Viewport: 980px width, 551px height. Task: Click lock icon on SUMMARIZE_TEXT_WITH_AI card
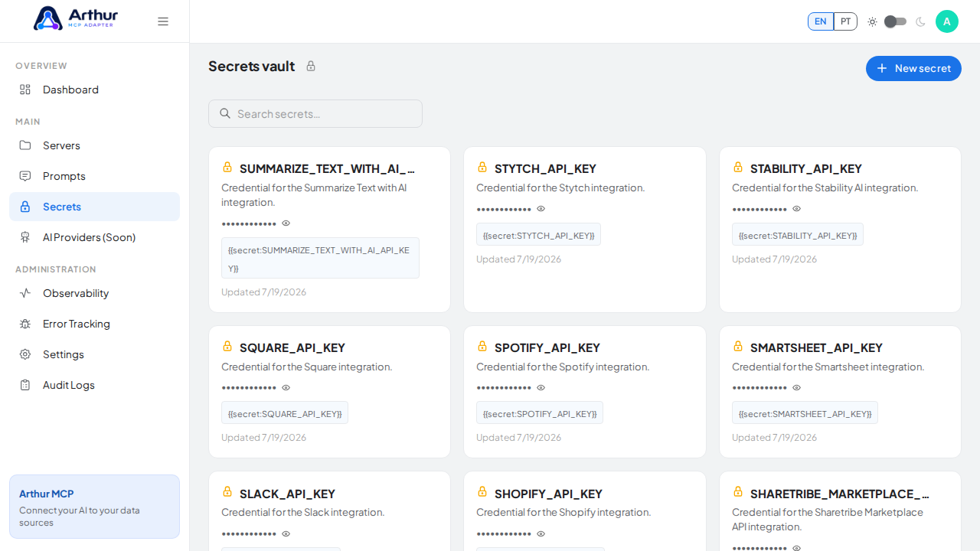coord(227,167)
